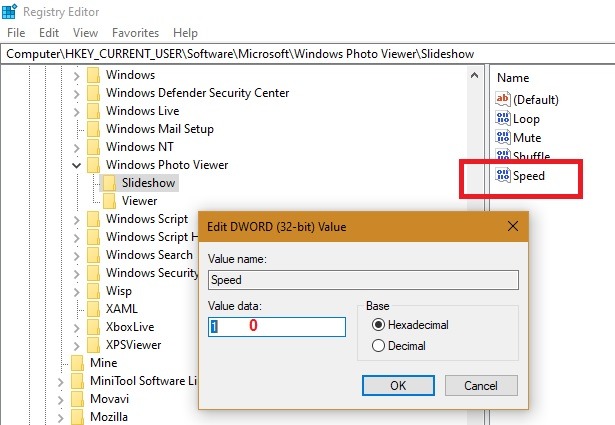Expand the Windows Defender Security Center key
615x425 pixels.
[76, 94]
